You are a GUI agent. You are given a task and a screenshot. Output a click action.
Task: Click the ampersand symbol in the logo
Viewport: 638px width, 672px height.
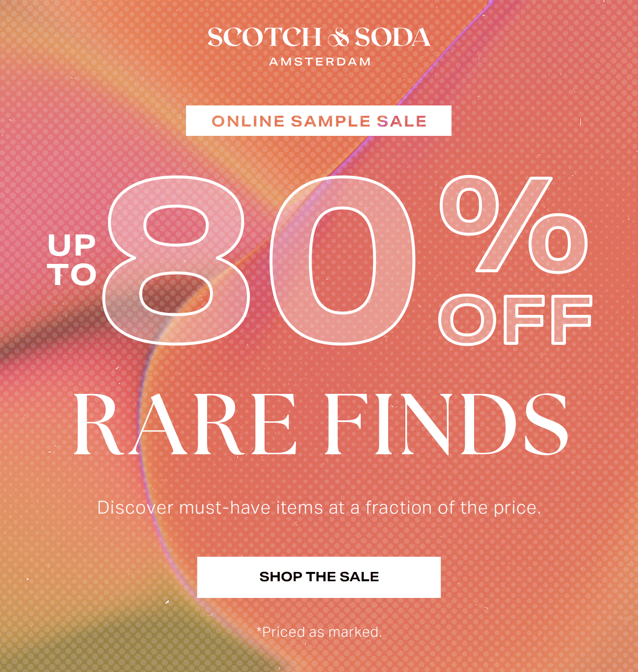click(x=338, y=38)
